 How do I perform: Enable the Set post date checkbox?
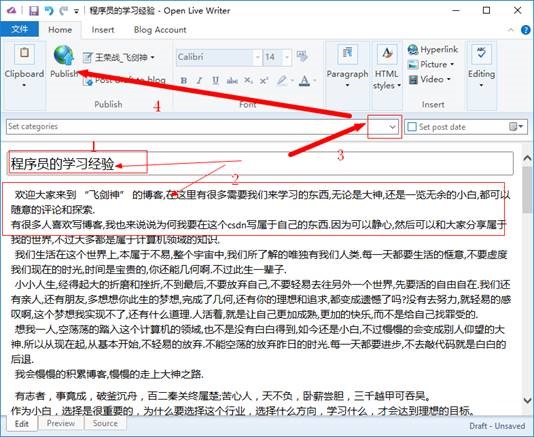point(412,127)
